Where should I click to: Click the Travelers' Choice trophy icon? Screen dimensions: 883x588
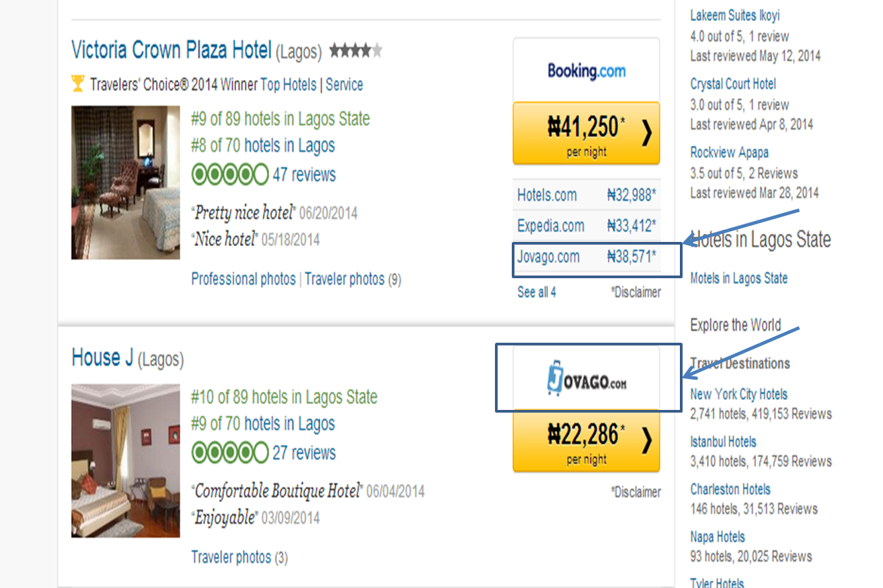coord(78,85)
